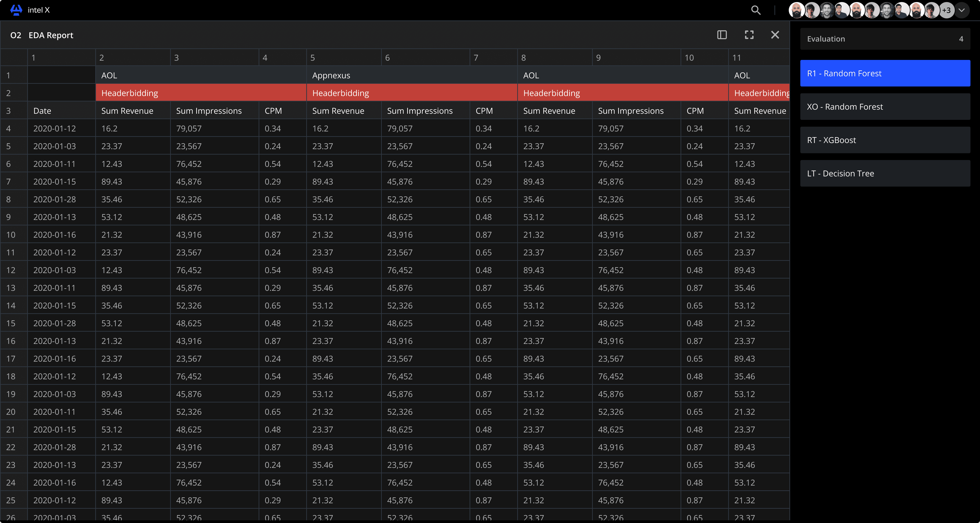Viewport: 980px width, 523px height.
Task: Select the Date column header
Action: click(x=61, y=111)
